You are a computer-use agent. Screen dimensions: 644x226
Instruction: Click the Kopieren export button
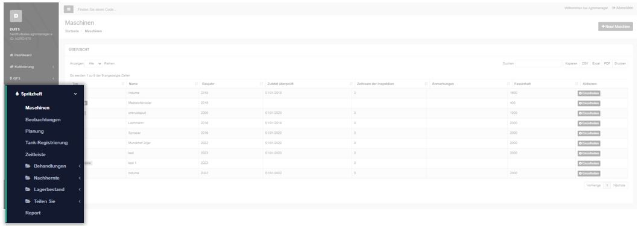coord(571,63)
